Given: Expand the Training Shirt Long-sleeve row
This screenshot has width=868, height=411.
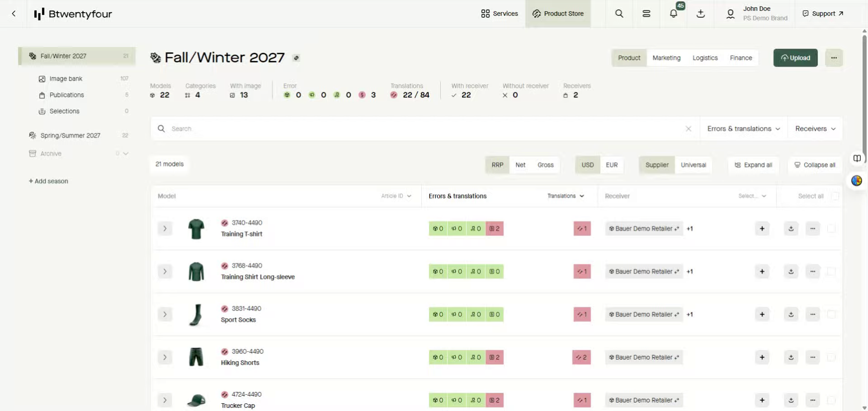Looking at the screenshot, I should [165, 271].
